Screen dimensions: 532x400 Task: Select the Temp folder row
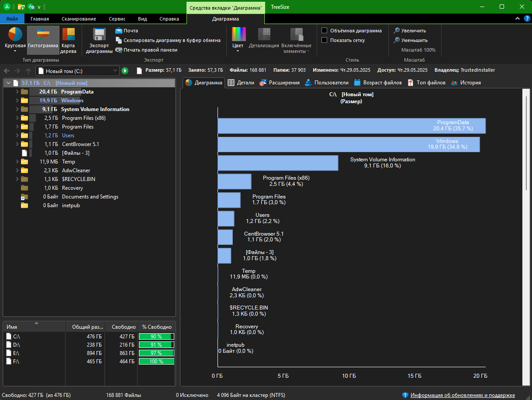pyautogui.click(x=89, y=162)
